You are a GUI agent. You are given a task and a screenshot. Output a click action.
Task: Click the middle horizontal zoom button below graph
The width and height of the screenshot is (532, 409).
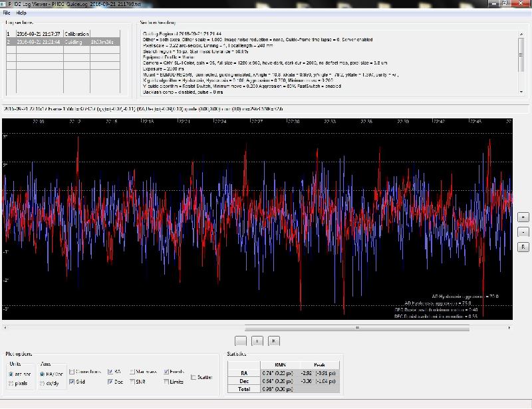(257, 341)
